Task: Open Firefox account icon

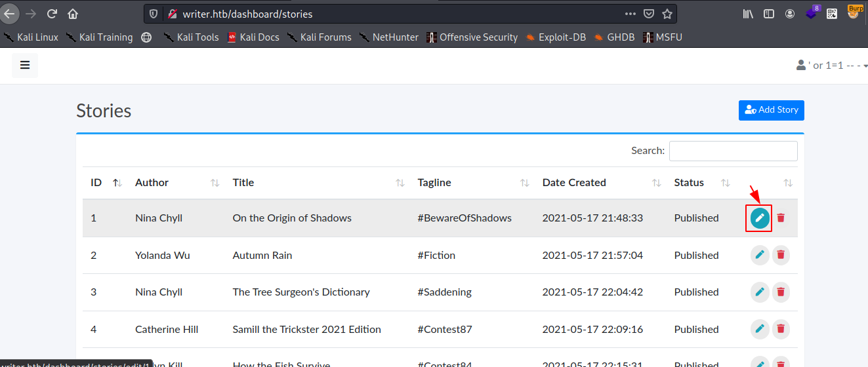Action: 790,14
